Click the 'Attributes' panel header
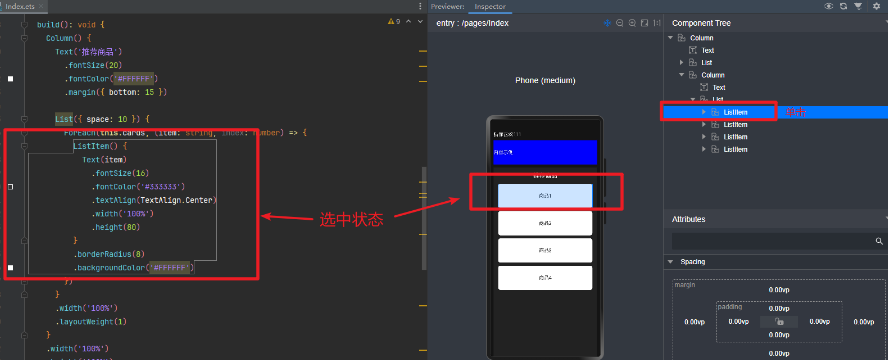 pos(688,219)
